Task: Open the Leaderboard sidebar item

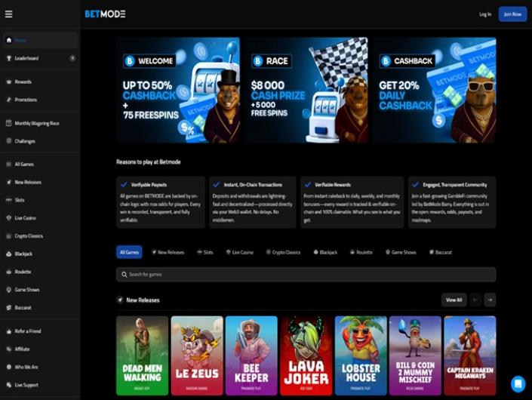Action: point(26,58)
